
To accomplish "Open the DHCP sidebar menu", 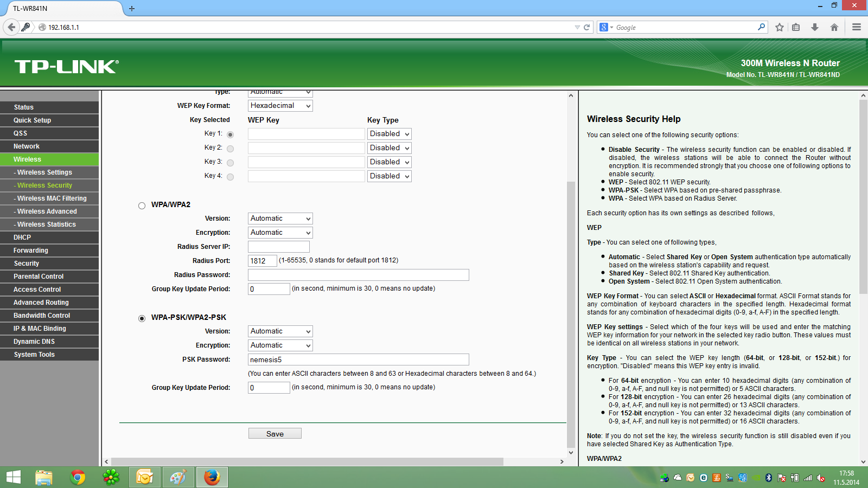I will [22, 237].
